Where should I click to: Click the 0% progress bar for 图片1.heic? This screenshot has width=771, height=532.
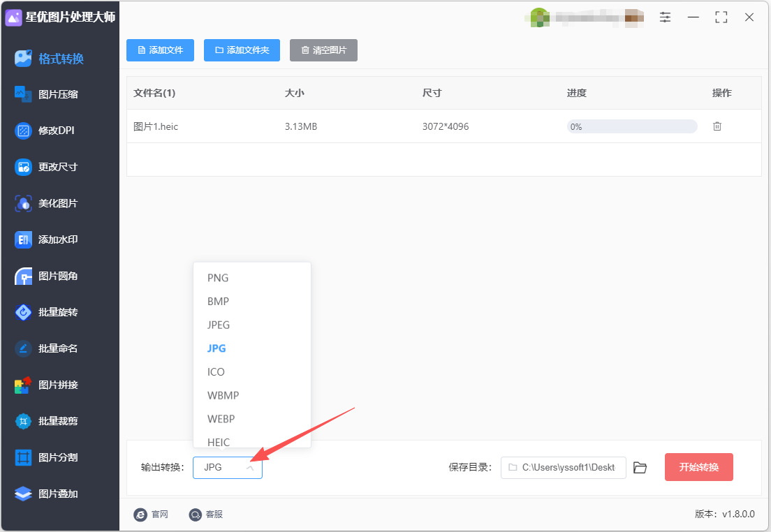632,126
